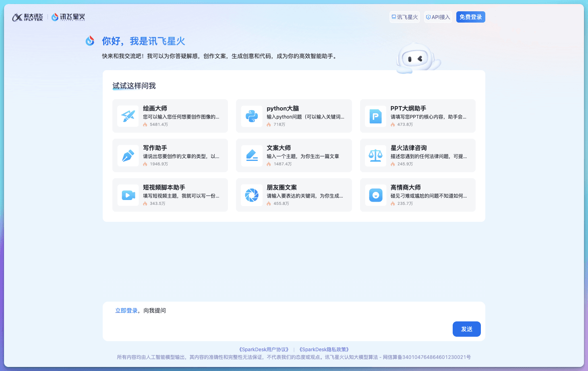
Task: Select the 高情商大师 card title
Action: (406, 188)
